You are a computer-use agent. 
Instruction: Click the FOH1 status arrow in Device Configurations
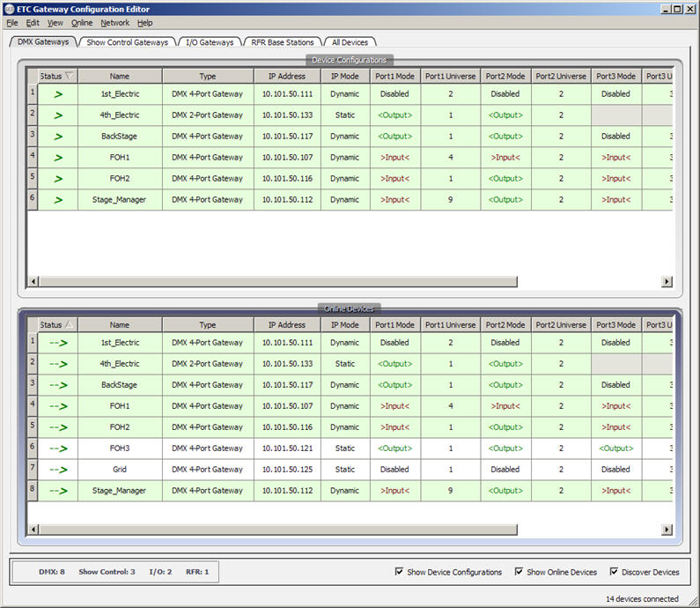click(x=58, y=158)
